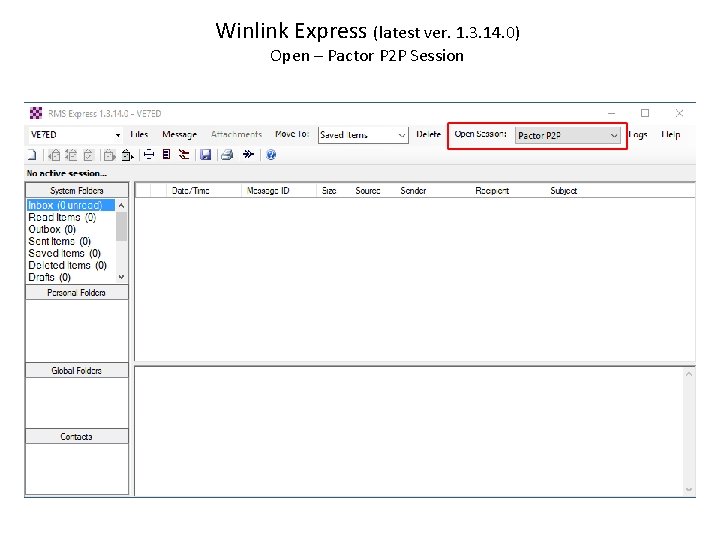This screenshot has width=720, height=540.
Task: Select Drafts (0) folder
Action: (49, 277)
